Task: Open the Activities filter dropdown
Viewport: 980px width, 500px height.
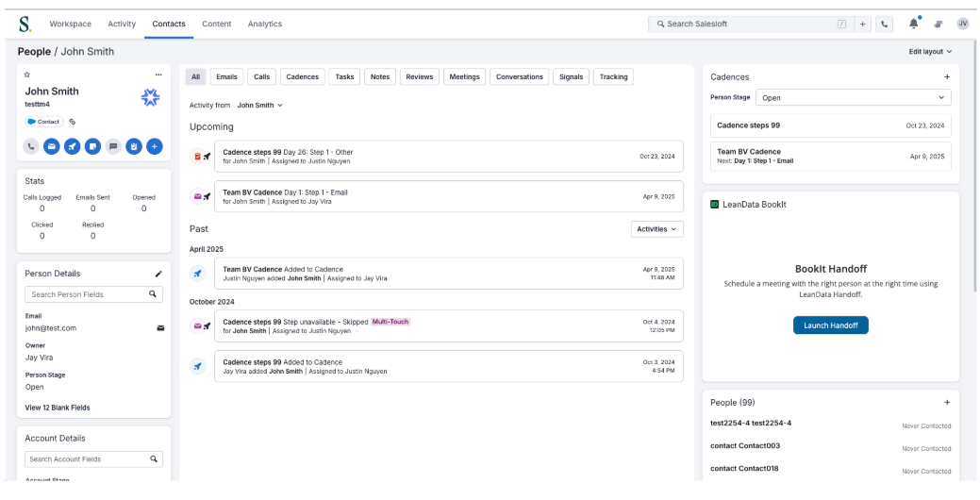Action: coord(656,229)
